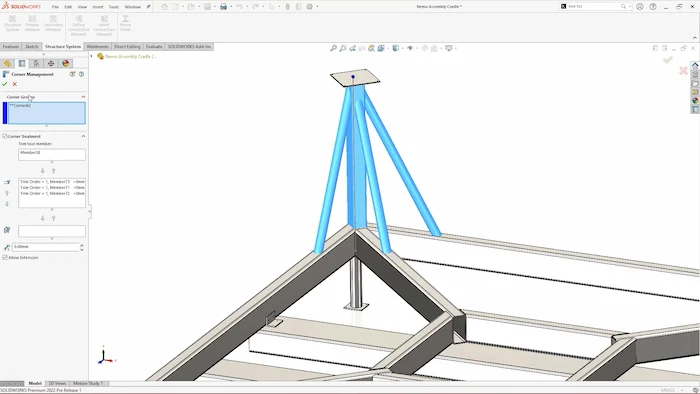Click the Previous View icon

[353, 48]
